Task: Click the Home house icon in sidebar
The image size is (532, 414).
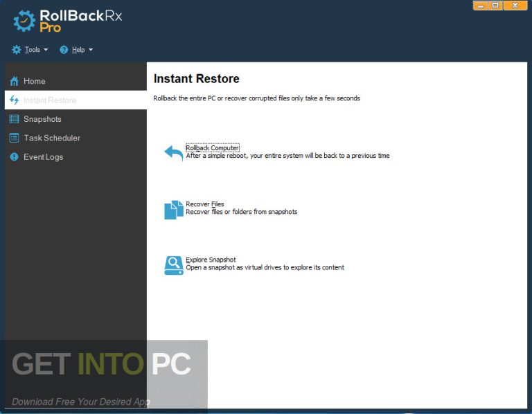Action: pyautogui.click(x=15, y=82)
